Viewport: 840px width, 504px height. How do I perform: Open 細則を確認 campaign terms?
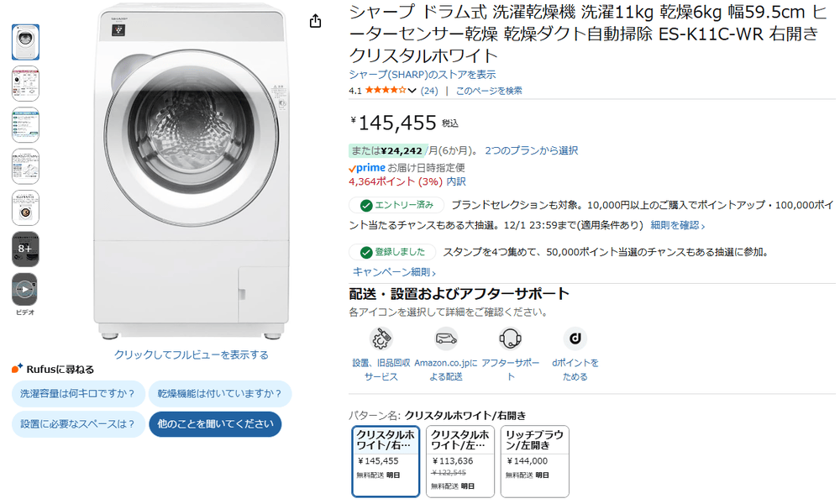click(677, 225)
